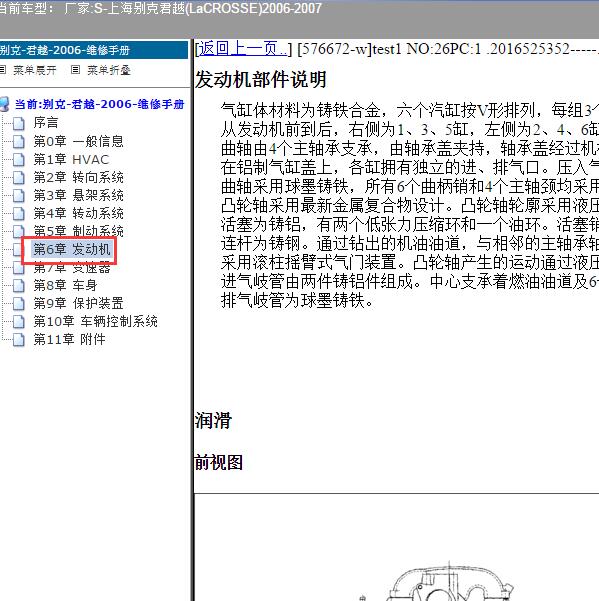599x601 pixels.
Task: Click the computer icon at the tree root
Action: [4, 104]
